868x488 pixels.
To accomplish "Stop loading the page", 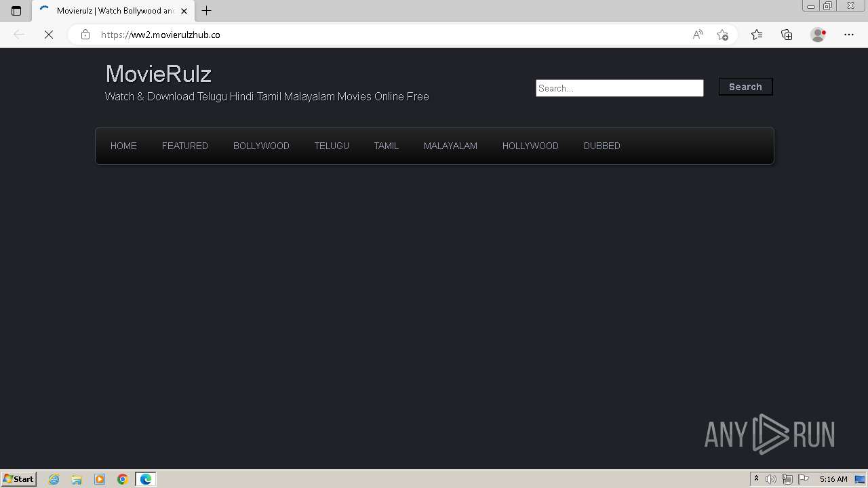I will (x=49, y=35).
